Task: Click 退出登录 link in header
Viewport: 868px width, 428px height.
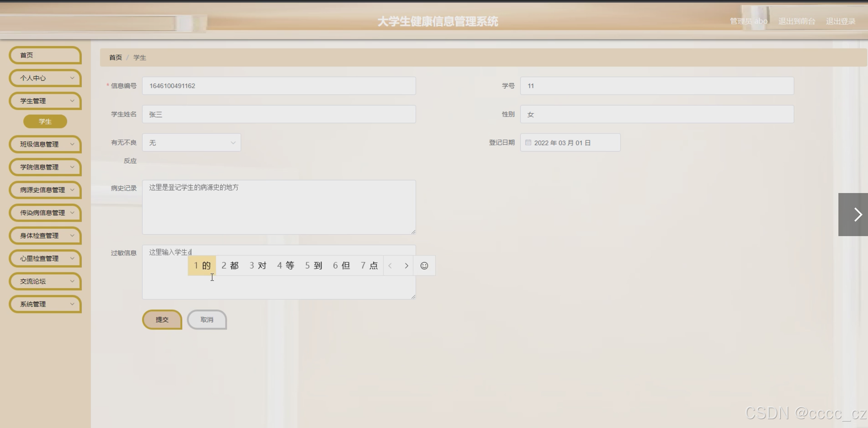Action: (840, 22)
